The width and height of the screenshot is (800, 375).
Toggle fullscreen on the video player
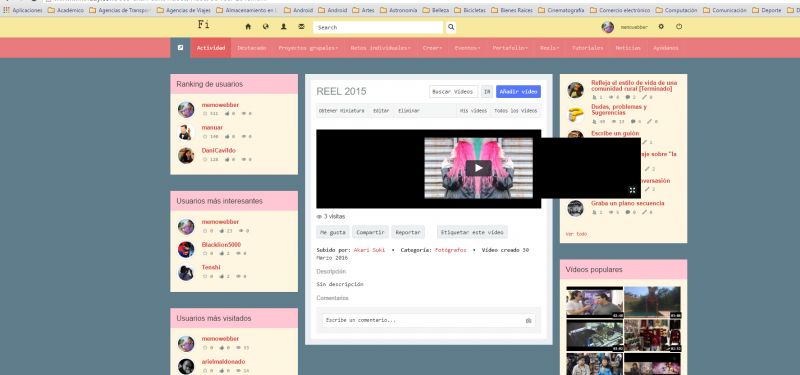(x=632, y=190)
